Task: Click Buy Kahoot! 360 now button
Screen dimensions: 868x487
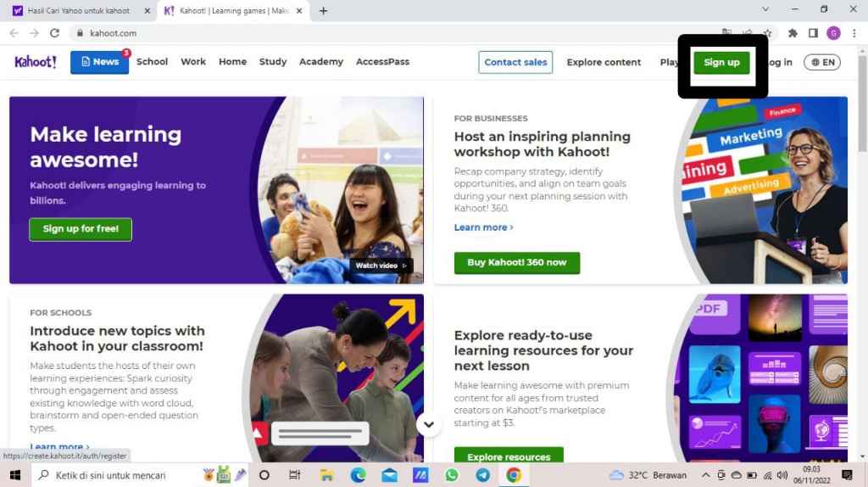Action: point(517,263)
